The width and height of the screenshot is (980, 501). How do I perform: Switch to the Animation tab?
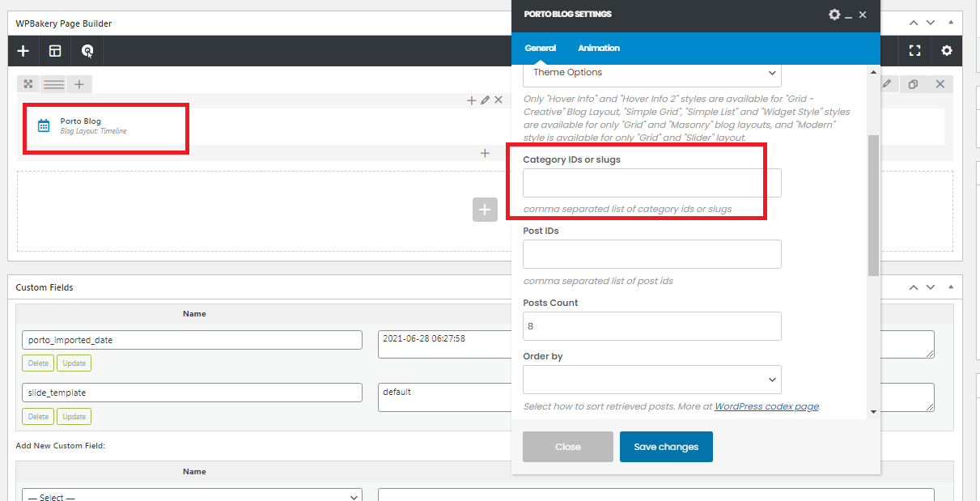tap(599, 48)
